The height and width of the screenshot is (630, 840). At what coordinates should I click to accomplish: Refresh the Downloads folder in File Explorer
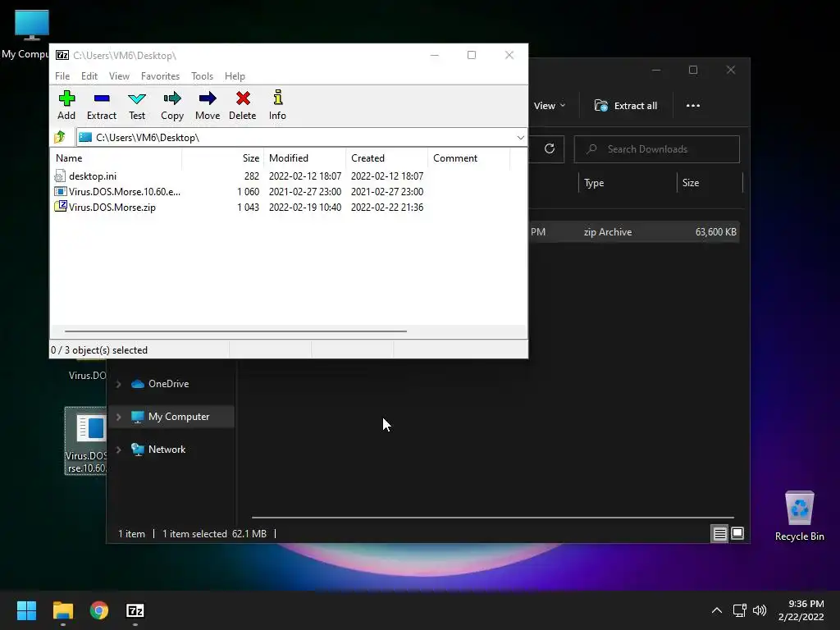549,149
